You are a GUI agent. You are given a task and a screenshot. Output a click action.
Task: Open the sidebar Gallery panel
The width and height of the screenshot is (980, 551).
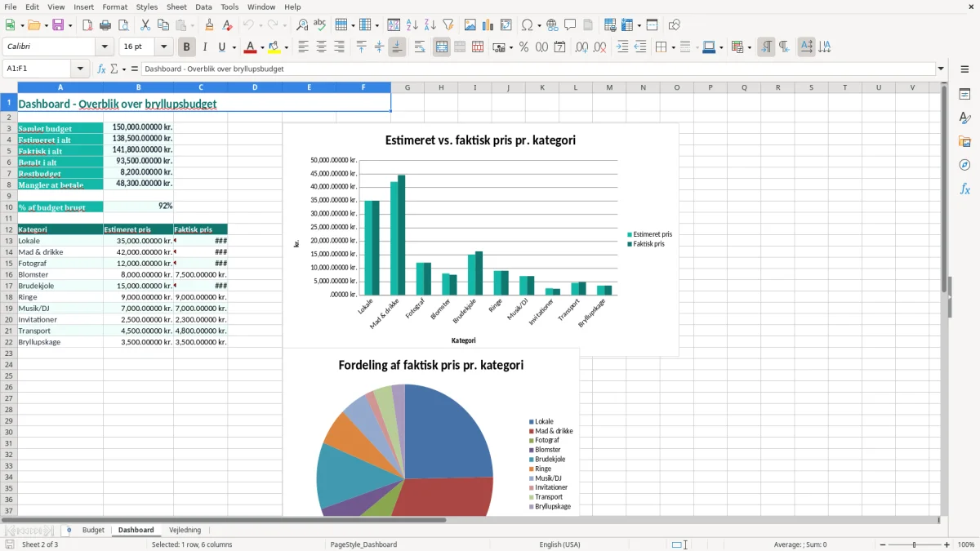tap(964, 142)
